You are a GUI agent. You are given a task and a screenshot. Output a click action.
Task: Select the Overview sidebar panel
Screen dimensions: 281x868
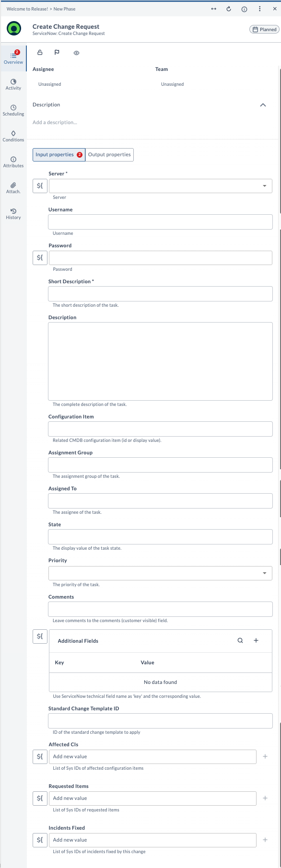[x=13, y=57]
